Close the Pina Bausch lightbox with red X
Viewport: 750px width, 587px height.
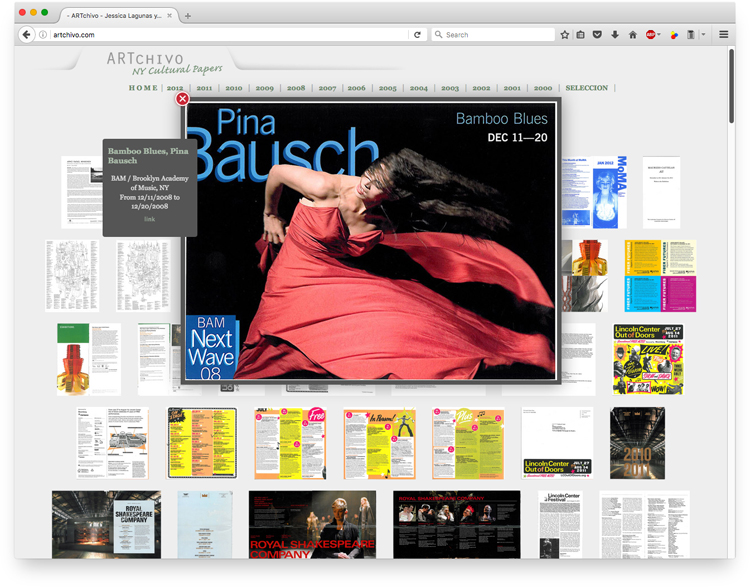click(x=182, y=99)
